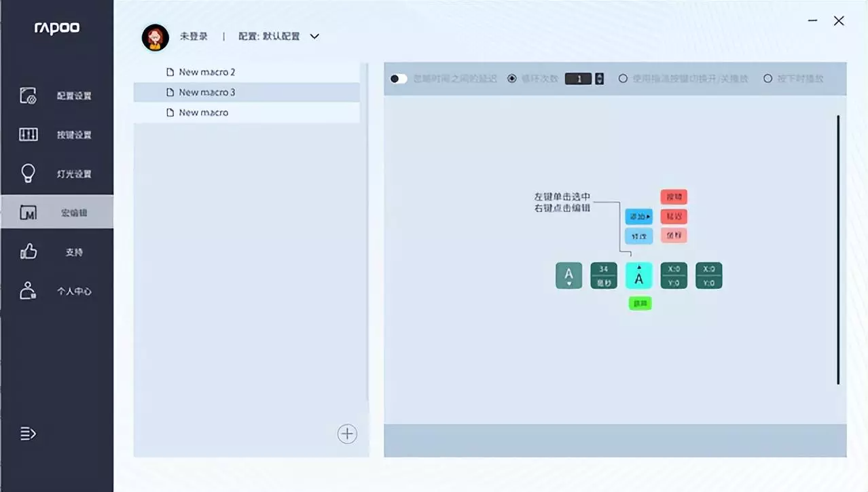The width and height of the screenshot is (868, 492).
Task: Select New macro 3 in macro list
Action: click(x=206, y=92)
